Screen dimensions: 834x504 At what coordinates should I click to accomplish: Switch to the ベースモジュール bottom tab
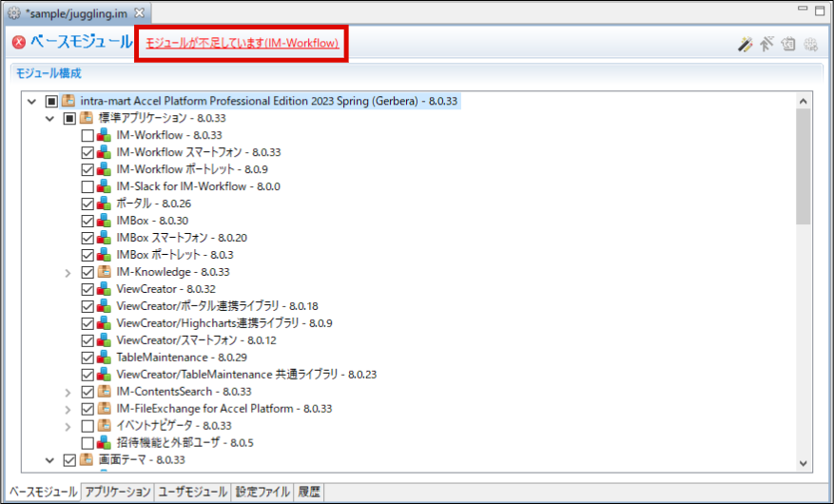click(43, 492)
